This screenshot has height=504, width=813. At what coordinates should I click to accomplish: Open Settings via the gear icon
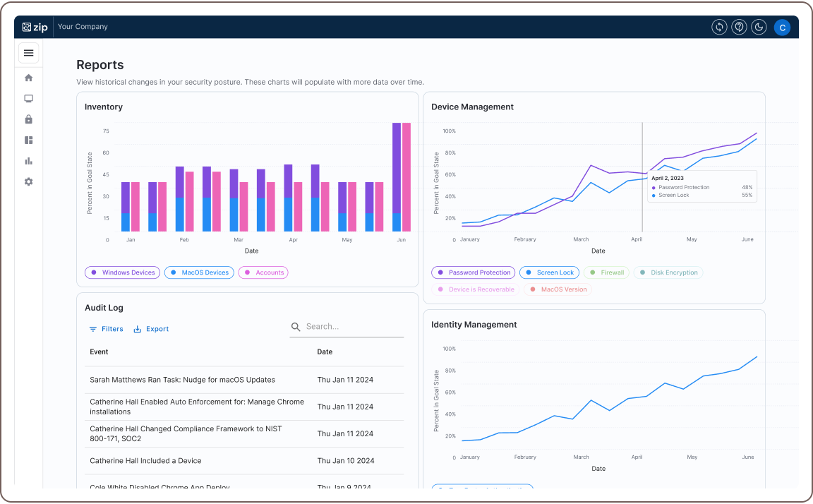click(x=28, y=181)
